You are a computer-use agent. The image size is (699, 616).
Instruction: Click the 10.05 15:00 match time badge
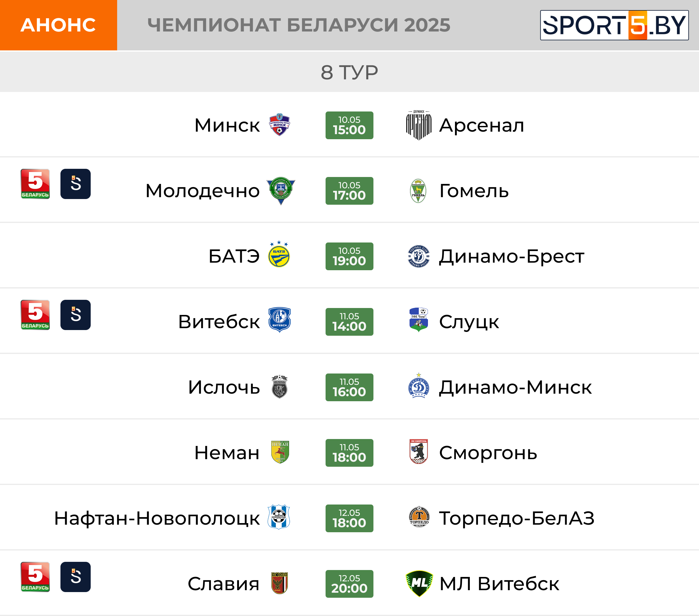pos(349,125)
